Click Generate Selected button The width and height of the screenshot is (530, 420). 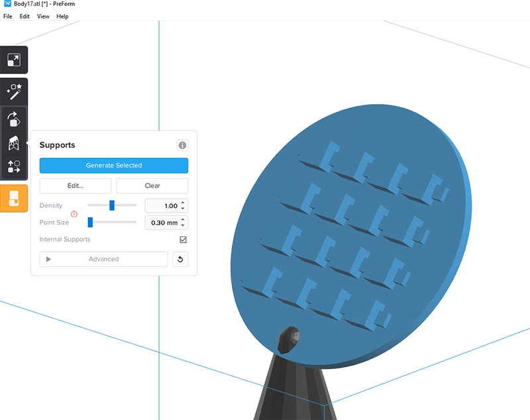pyautogui.click(x=114, y=165)
